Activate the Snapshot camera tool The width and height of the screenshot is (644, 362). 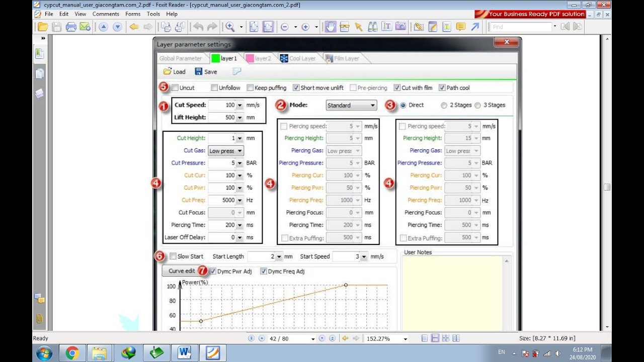[x=401, y=27]
